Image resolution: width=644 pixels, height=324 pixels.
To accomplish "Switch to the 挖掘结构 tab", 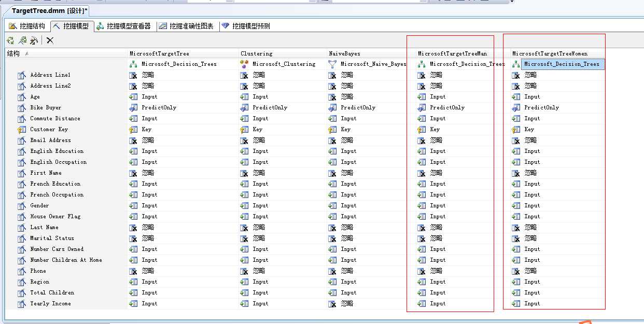I will pos(27,26).
